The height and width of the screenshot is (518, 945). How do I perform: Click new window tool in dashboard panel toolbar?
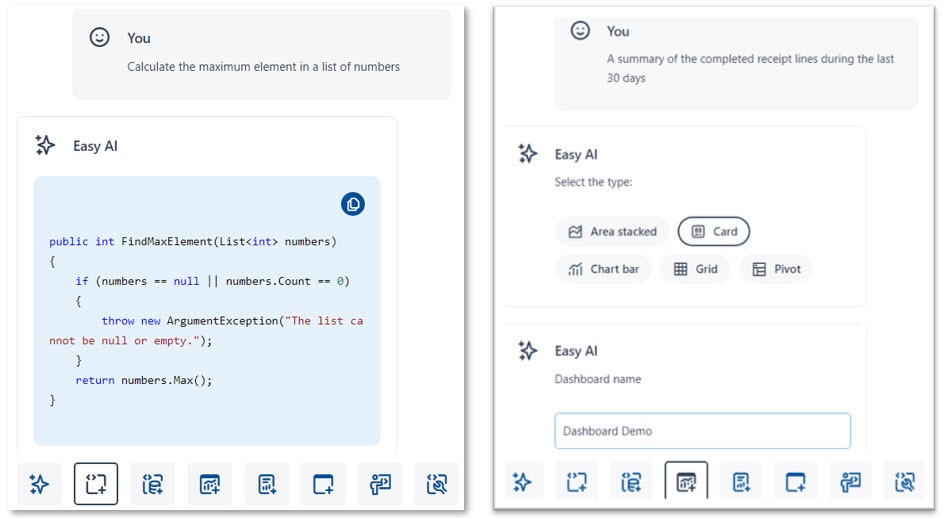pos(796,482)
